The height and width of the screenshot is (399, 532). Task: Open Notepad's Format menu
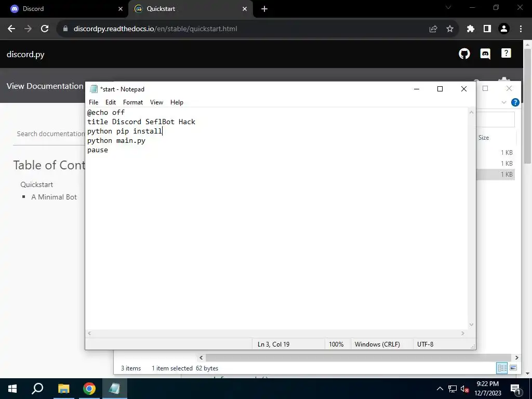pyautogui.click(x=133, y=102)
